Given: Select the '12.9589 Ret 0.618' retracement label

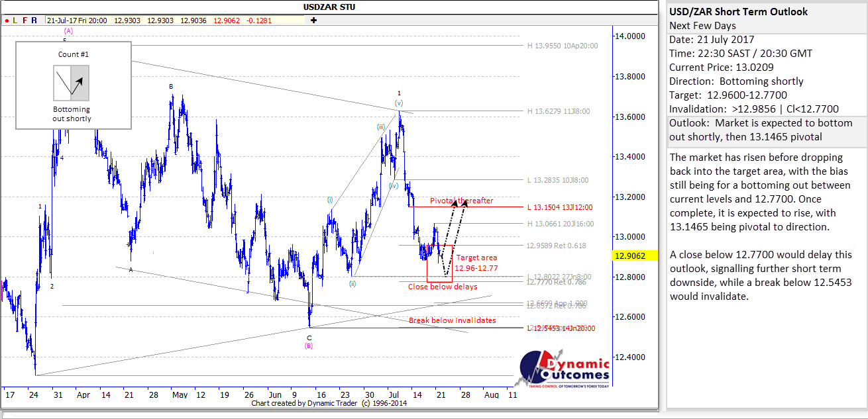Looking at the screenshot, I should click(556, 246).
